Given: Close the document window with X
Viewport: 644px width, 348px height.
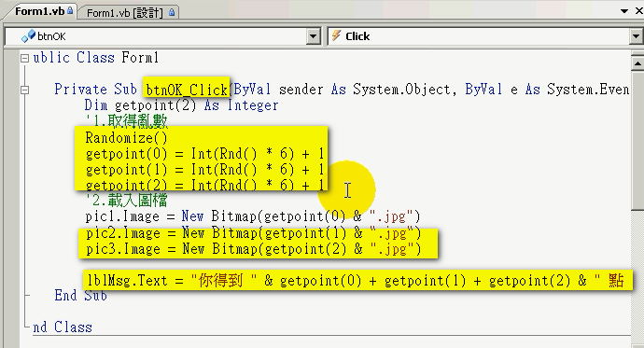Looking at the screenshot, I should point(639,11).
